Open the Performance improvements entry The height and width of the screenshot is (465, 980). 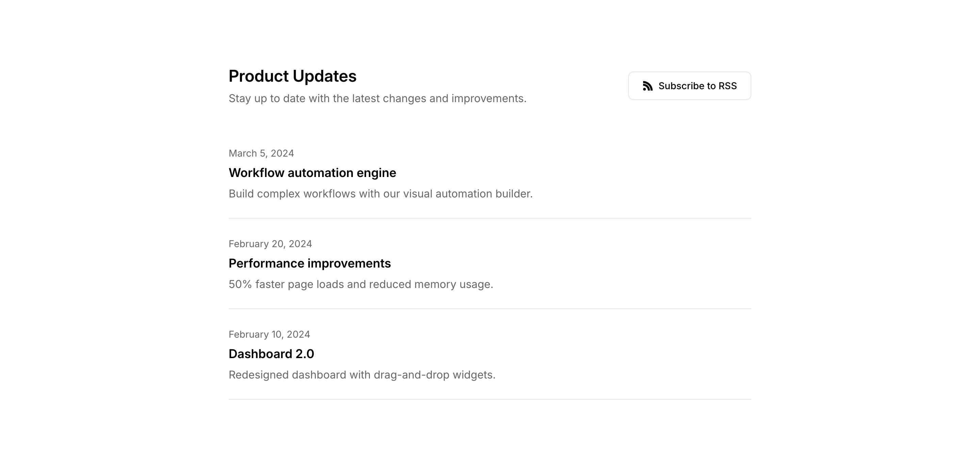tap(309, 263)
